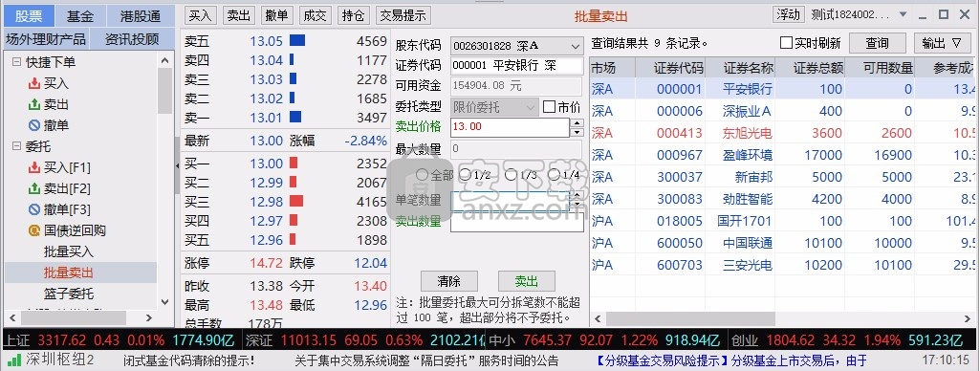Viewport: 980px width, 371px height.
Task: Switch to the 港股通 tab
Action: tap(140, 16)
